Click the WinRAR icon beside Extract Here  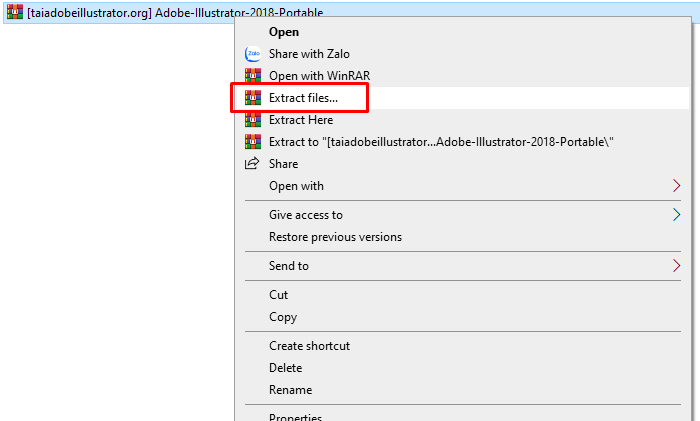coord(252,120)
